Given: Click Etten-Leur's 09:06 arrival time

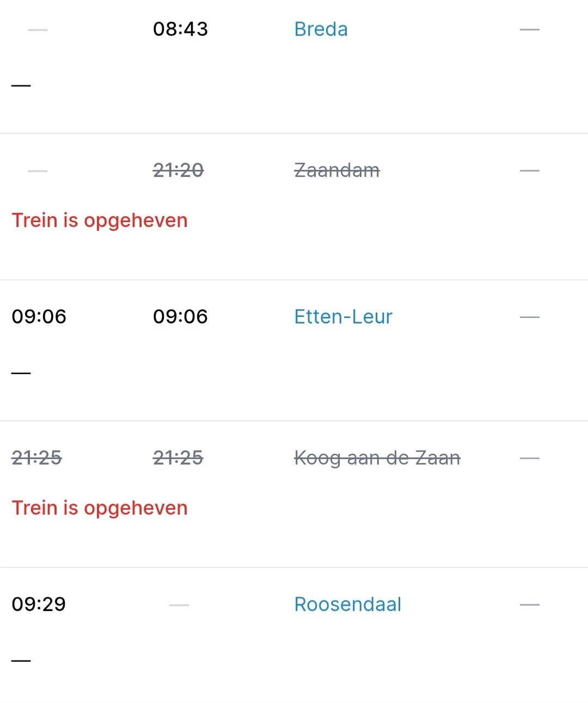Looking at the screenshot, I should (39, 317).
